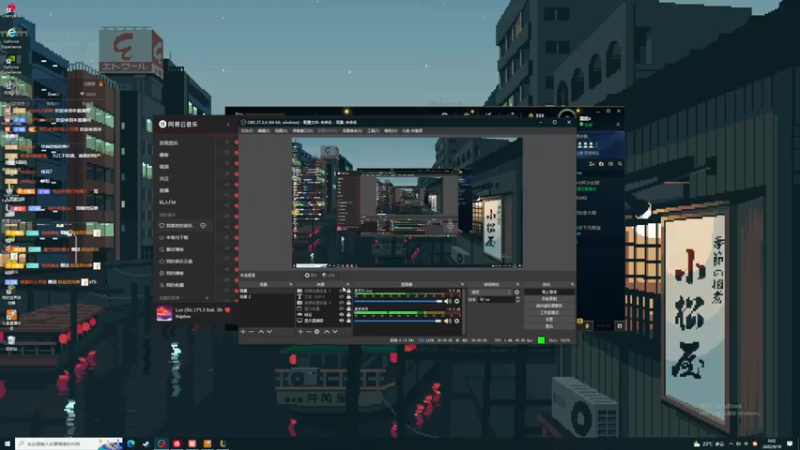Like the playing song with the heart icon
Screen dimensions: 800x450
(x=228, y=310)
